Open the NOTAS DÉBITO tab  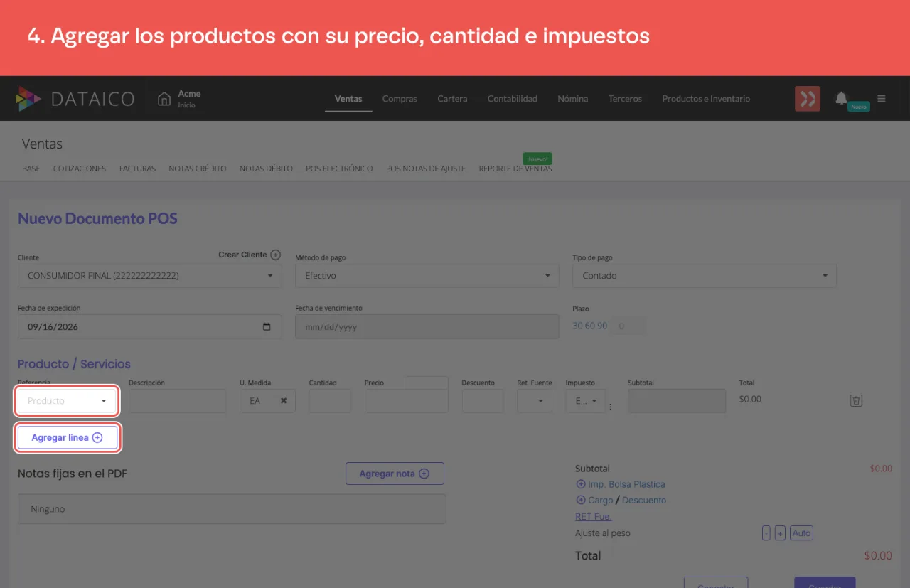pyautogui.click(x=266, y=169)
